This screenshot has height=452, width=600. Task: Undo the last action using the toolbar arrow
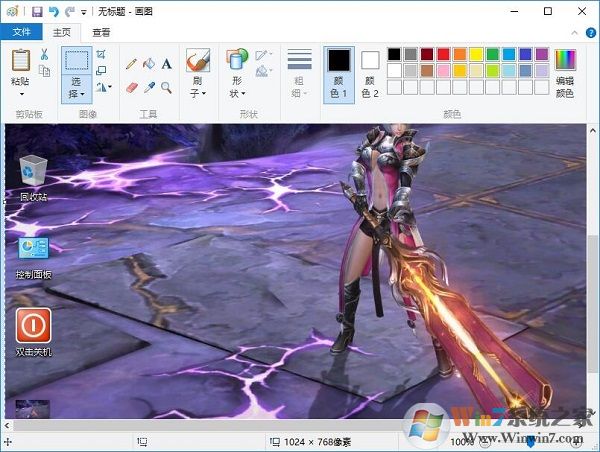[x=54, y=11]
